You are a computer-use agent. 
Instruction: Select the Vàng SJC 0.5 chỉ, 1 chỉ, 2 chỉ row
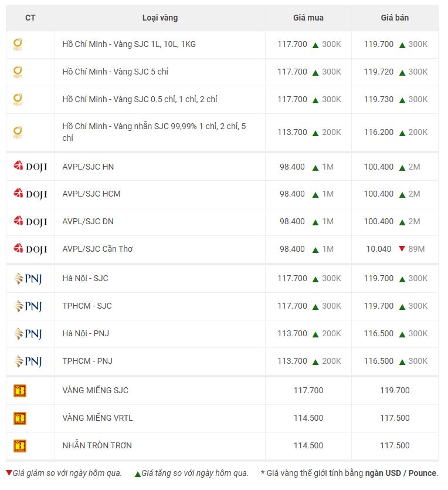point(140,99)
